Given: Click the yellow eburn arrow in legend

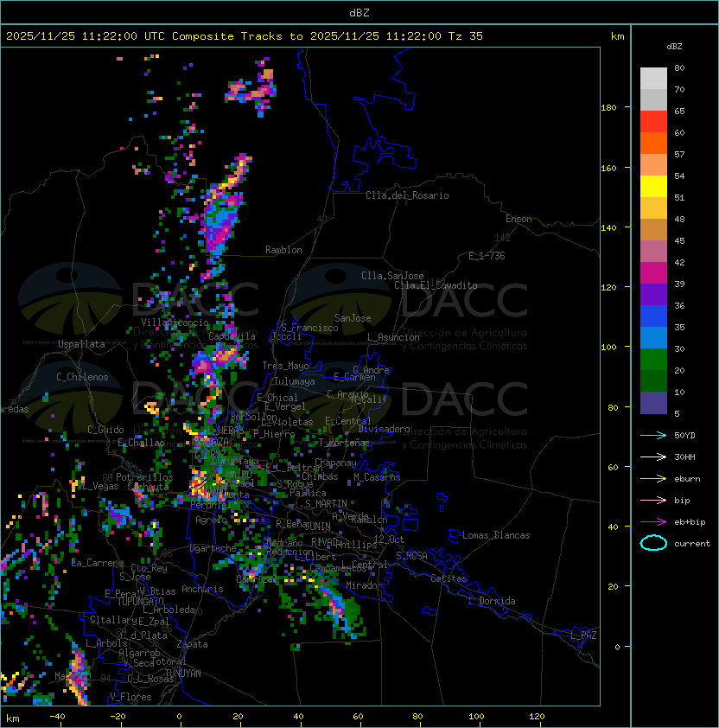Looking at the screenshot, I should 653,479.
